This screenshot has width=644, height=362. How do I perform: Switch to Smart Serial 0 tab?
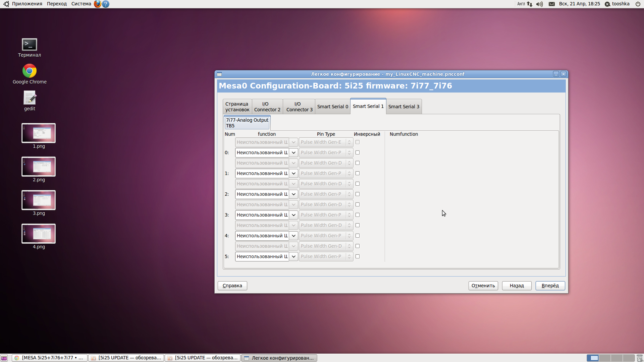(332, 107)
